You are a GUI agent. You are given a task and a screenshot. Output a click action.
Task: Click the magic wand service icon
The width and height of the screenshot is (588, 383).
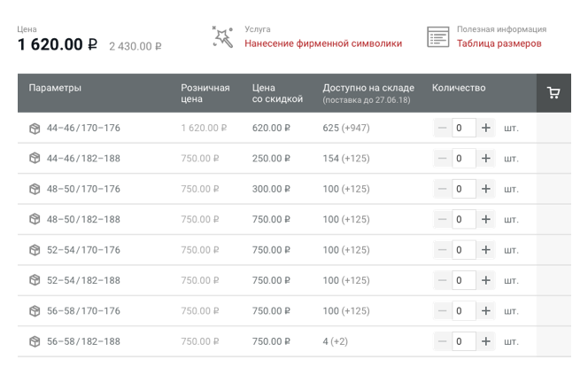223,37
